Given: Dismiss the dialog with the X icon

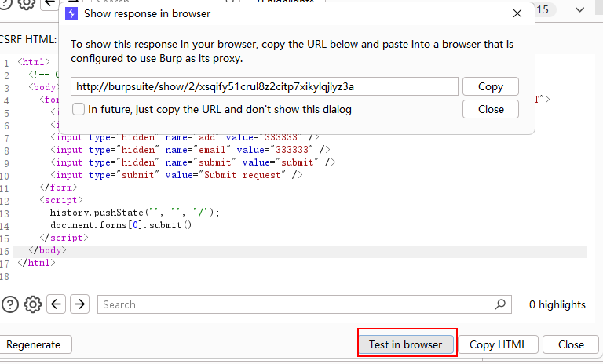Looking at the screenshot, I should [x=517, y=13].
